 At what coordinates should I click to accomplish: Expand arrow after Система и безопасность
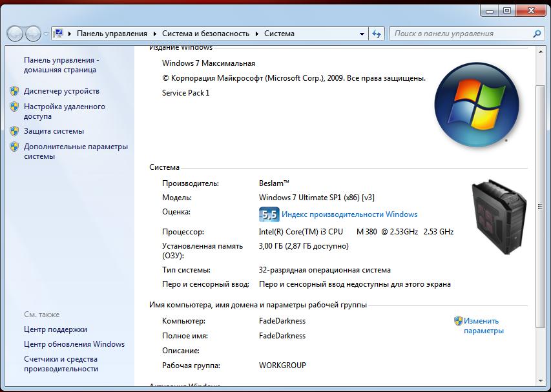coord(257,34)
